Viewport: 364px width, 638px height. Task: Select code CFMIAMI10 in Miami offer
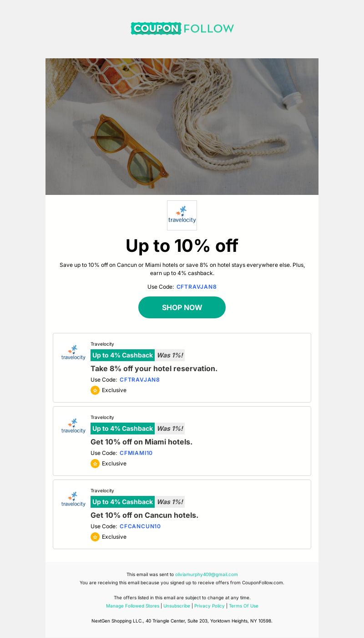[136, 453]
